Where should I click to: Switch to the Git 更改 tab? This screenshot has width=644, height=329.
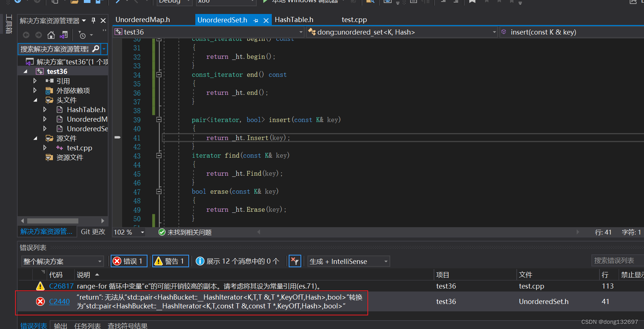coord(93,232)
